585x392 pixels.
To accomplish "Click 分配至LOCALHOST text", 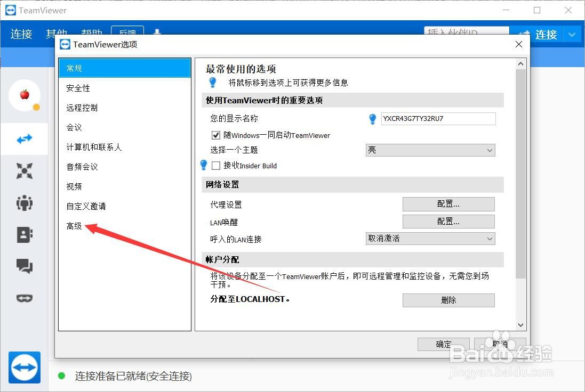I will 250,299.
